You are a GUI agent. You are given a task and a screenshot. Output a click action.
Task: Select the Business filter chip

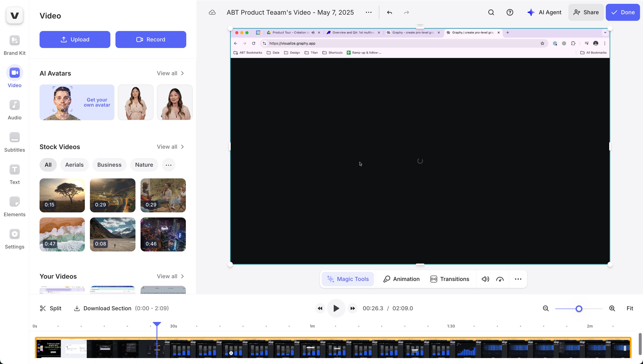[x=109, y=165]
